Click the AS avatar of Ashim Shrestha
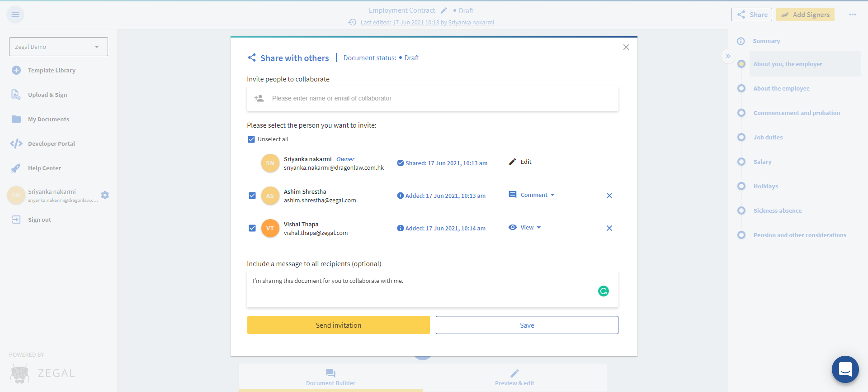 click(x=270, y=196)
